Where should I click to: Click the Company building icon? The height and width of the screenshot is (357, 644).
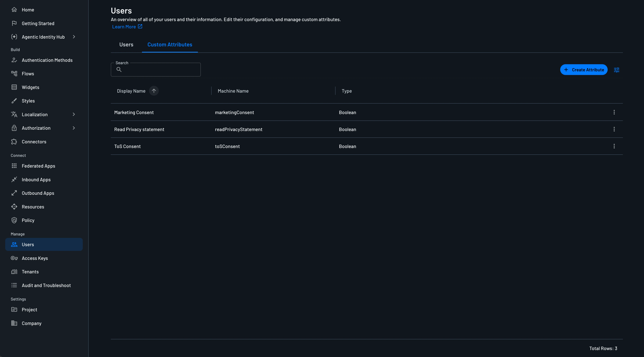[14, 323]
